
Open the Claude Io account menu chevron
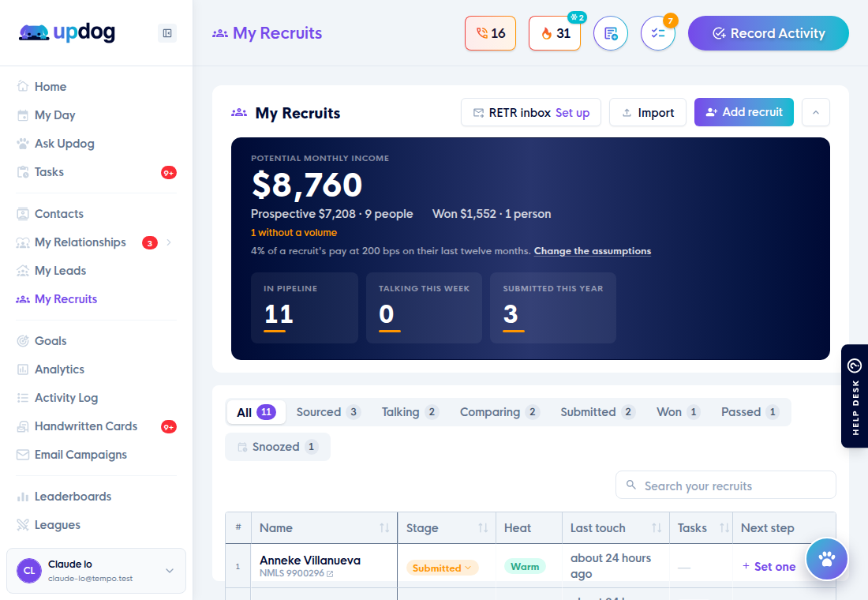(170, 571)
